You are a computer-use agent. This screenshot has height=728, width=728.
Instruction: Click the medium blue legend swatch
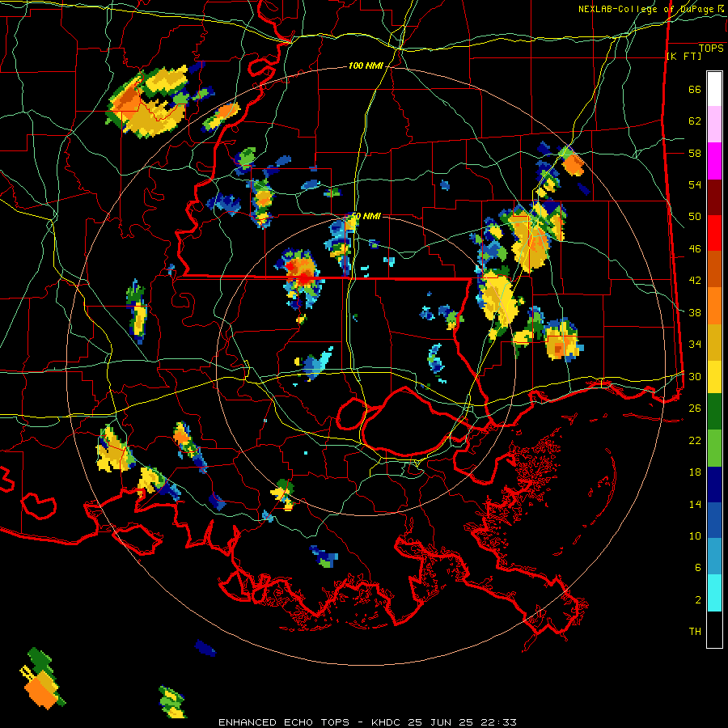714,520
